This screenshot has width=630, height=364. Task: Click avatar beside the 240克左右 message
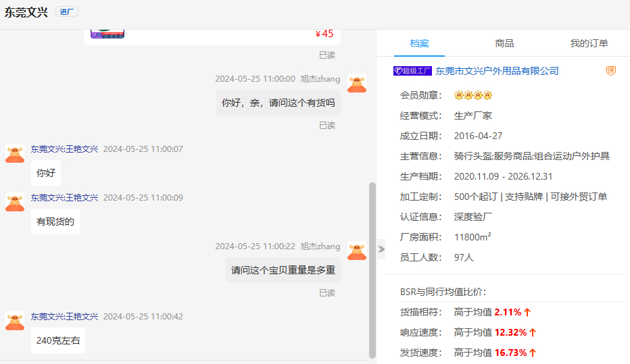click(x=15, y=321)
